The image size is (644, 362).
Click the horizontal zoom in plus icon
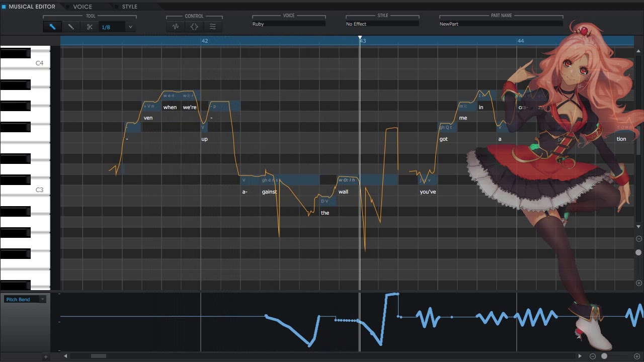(x=637, y=356)
